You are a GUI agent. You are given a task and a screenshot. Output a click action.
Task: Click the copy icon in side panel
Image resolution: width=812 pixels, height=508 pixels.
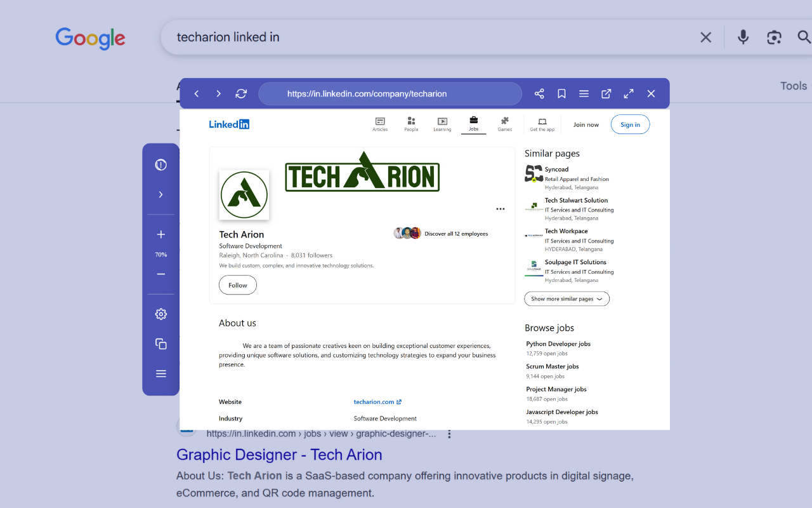tap(161, 344)
